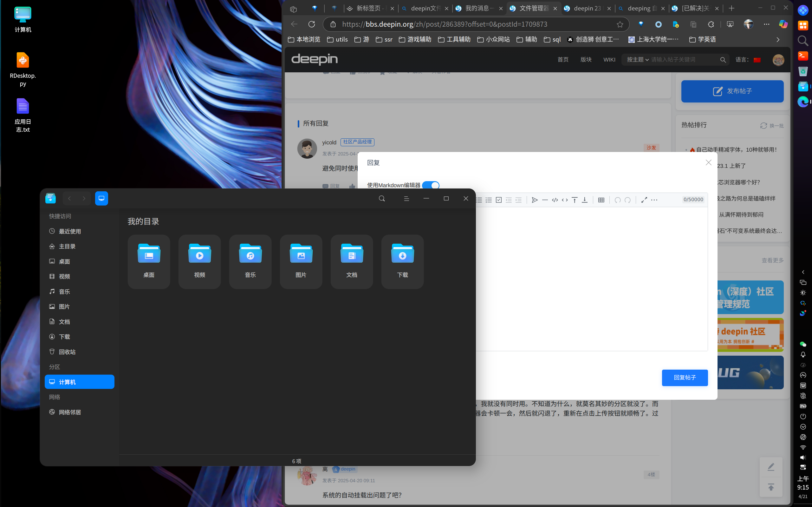This screenshot has height=507, width=812.
Task: Open more options in editor toolbar
Action: coord(654,200)
